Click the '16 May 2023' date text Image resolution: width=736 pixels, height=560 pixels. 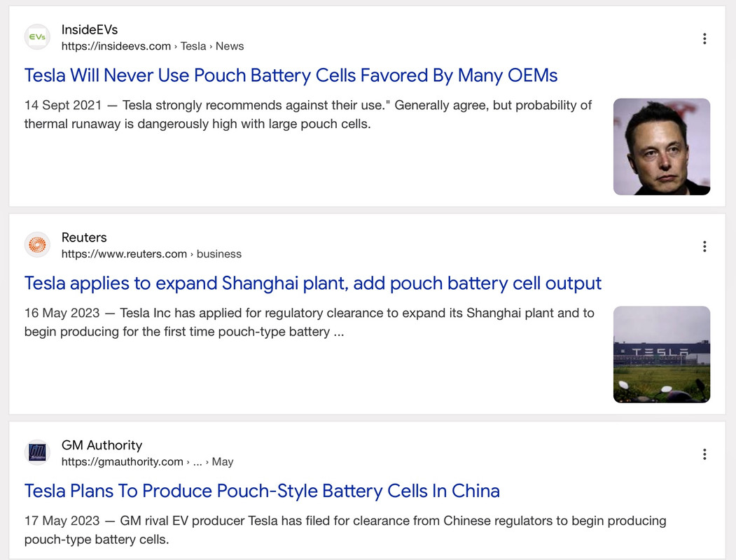(x=62, y=313)
